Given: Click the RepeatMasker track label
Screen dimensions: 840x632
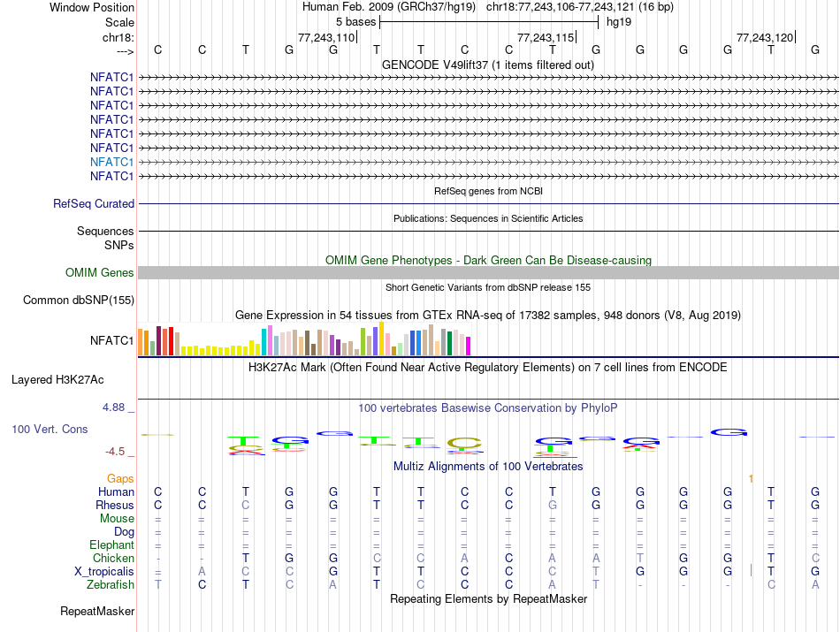Looking at the screenshot, I should 97,611.
